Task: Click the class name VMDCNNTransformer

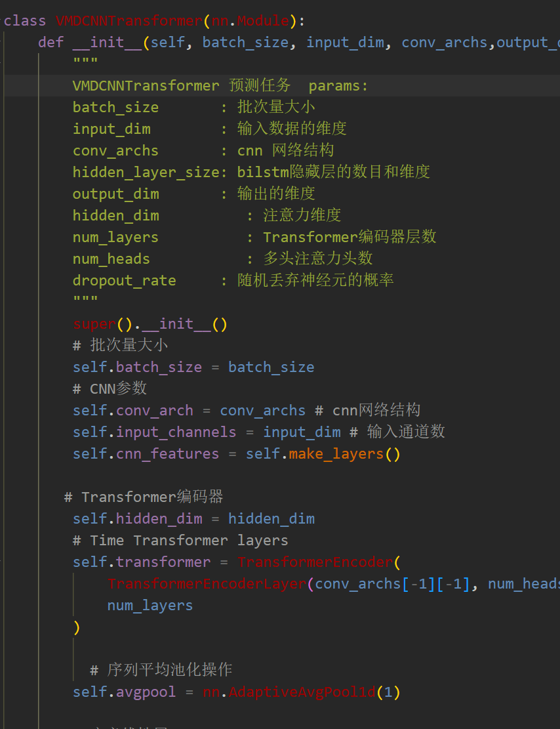Action: coord(128,20)
